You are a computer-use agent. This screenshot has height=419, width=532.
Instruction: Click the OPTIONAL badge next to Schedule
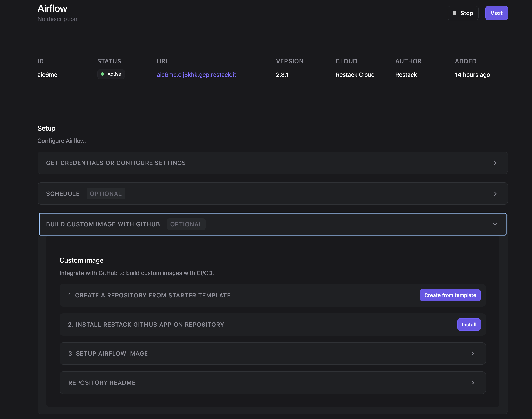tap(106, 194)
